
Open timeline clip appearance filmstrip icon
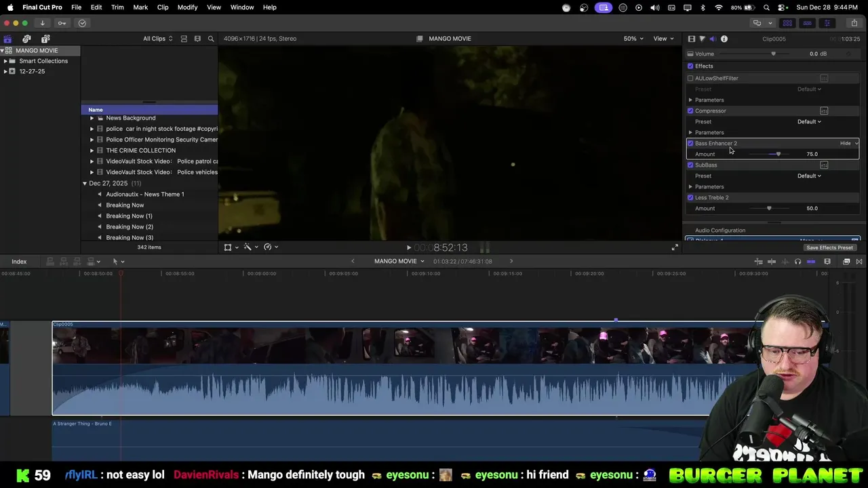[x=827, y=262]
